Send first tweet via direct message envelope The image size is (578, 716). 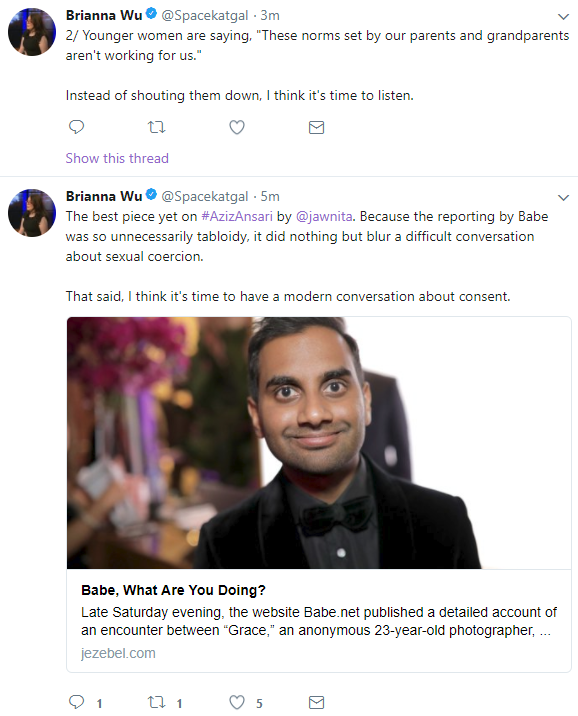tap(316, 127)
